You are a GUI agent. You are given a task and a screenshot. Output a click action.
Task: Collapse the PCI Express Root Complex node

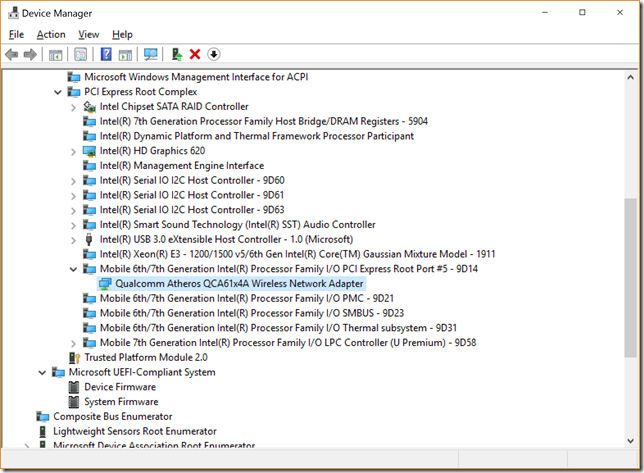point(58,92)
